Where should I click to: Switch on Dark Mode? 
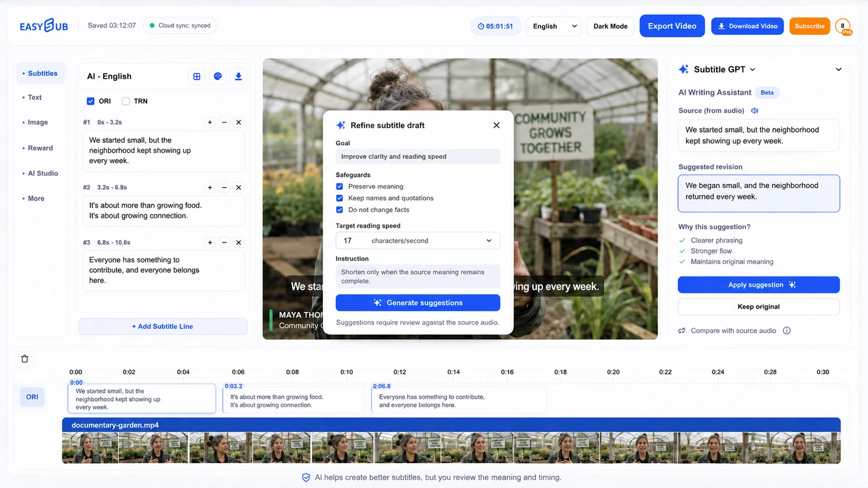[610, 26]
